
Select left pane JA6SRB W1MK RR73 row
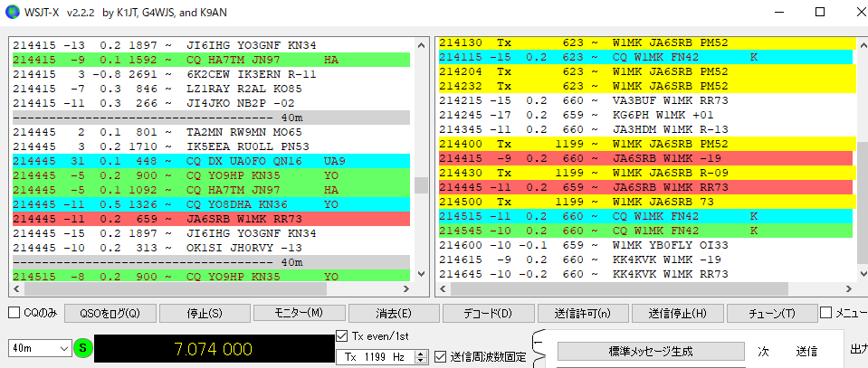point(211,219)
